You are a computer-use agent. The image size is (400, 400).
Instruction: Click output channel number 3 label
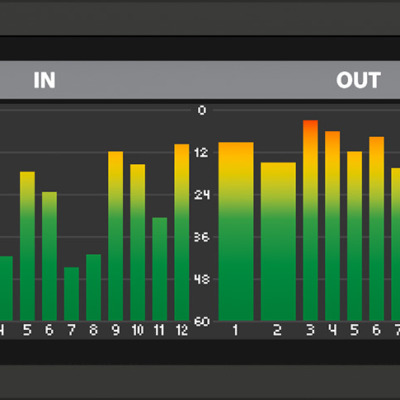pyautogui.click(x=310, y=330)
